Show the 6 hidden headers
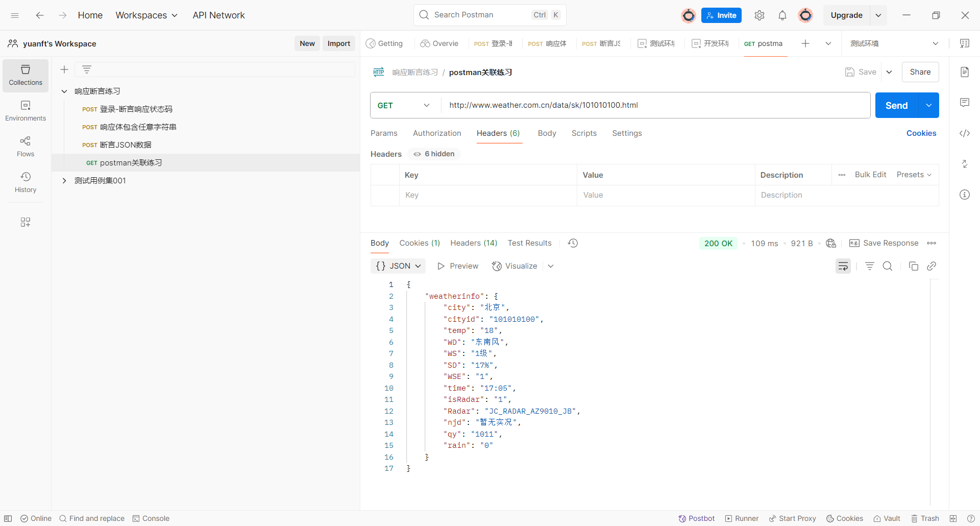The height and width of the screenshot is (526, 980). tap(434, 154)
